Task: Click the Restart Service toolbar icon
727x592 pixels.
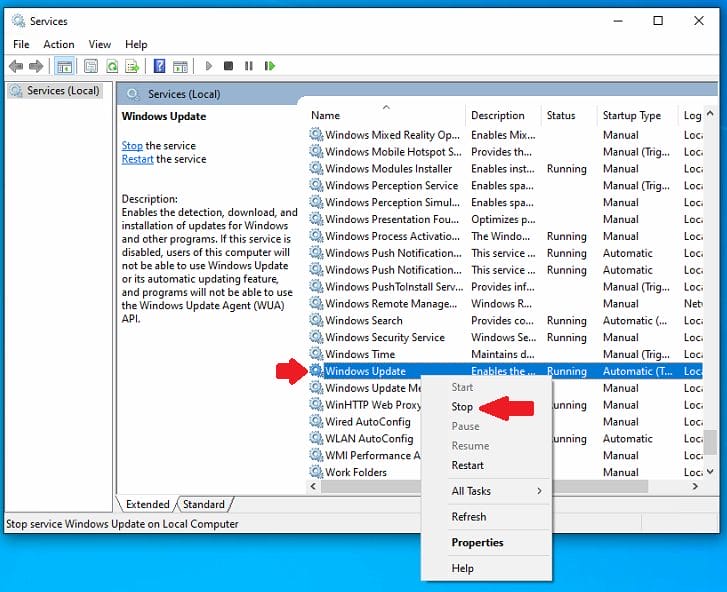Action: click(270, 66)
